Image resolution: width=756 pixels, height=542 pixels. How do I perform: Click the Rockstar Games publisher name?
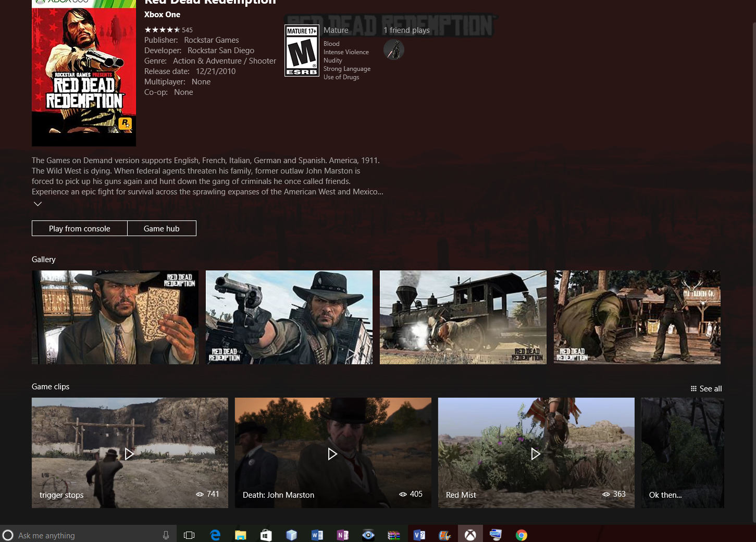(x=212, y=40)
